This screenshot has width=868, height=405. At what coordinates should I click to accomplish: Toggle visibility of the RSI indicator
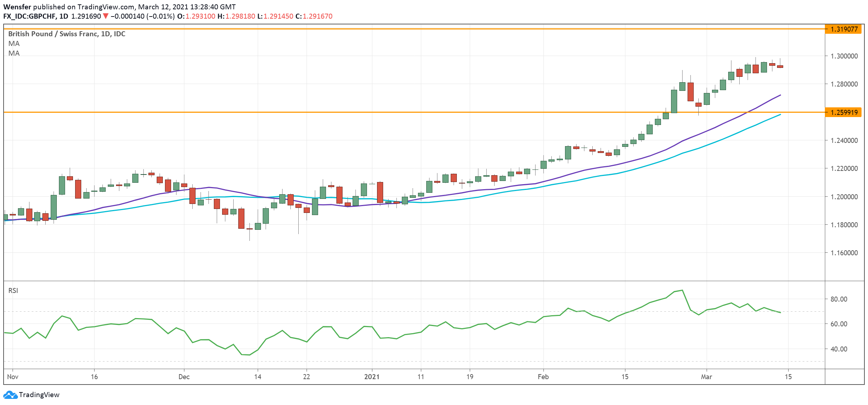(x=13, y=290)
